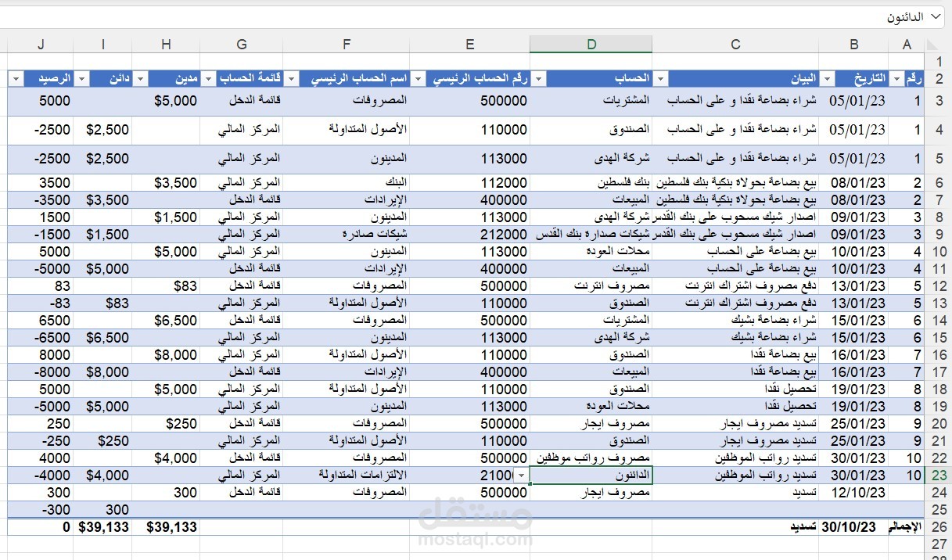Click the $4,000 credit cell in row 23
This screenshot has width=952, height=560.
(x=102, y=476)
